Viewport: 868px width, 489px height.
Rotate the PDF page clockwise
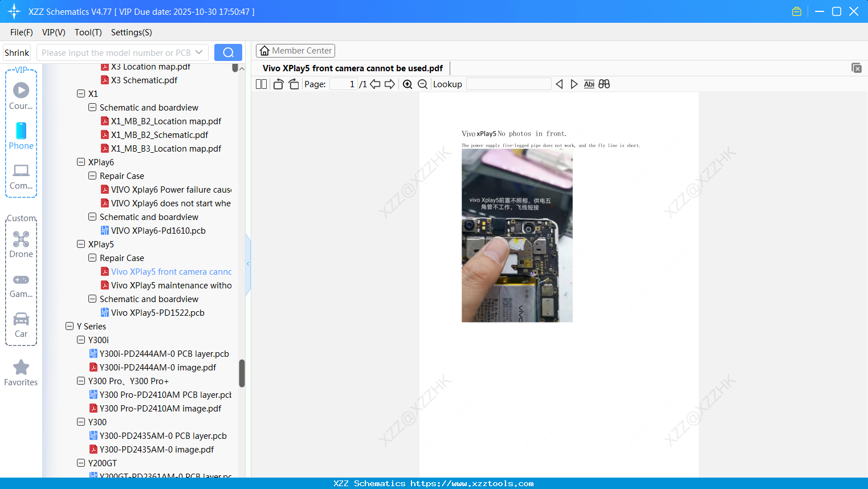294,84
